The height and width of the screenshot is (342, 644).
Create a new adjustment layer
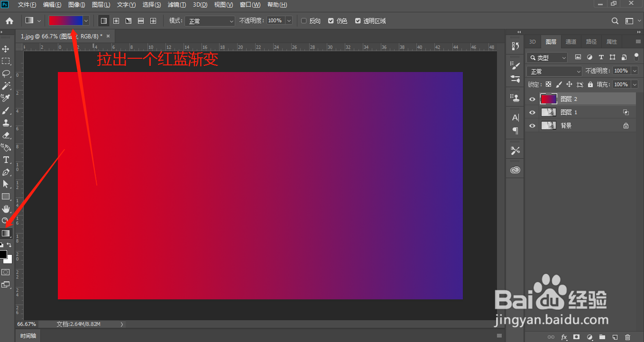[590, 337]
